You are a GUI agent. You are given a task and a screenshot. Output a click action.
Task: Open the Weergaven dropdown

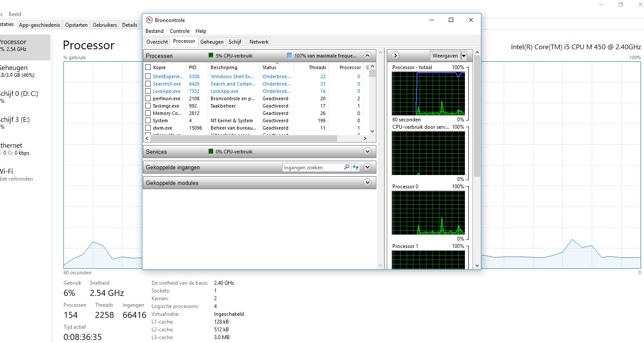[464, 56]
